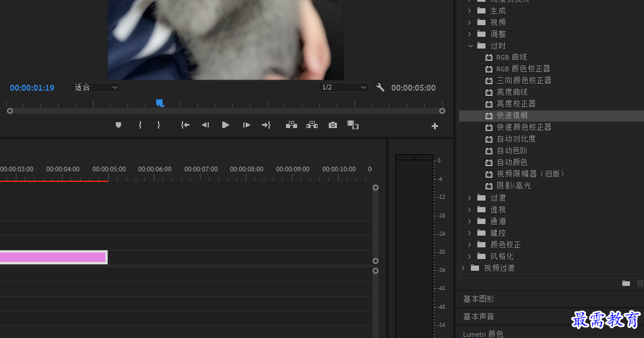Expand the 视频过渡 folder
Viewport: 644px width, 338px height.
463,268
